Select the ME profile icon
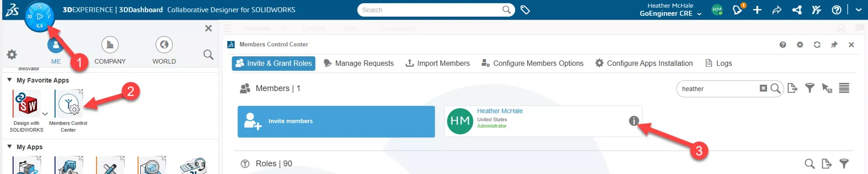 pos(56,45)
